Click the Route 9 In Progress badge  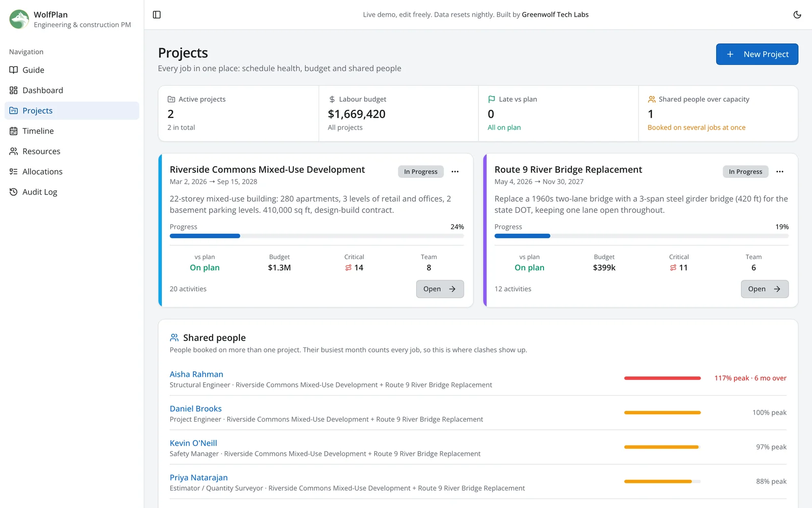coord(746,172)
